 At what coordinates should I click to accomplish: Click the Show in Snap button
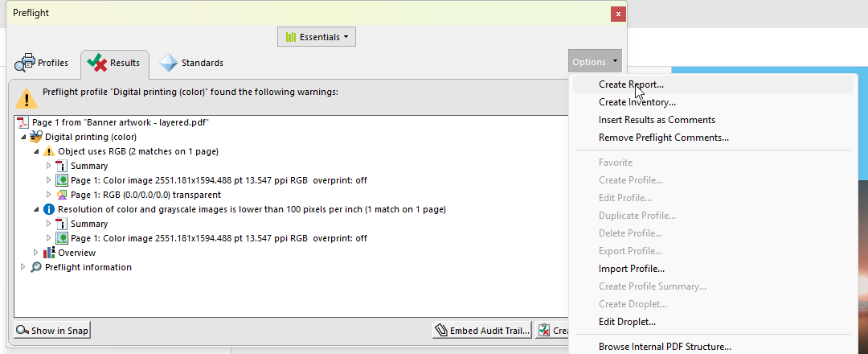point(52,331)
